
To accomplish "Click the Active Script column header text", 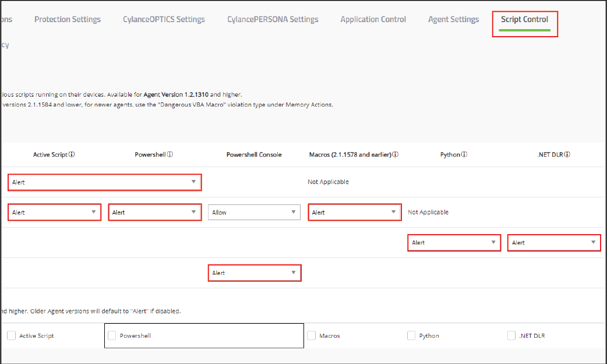I will (50, 154).
